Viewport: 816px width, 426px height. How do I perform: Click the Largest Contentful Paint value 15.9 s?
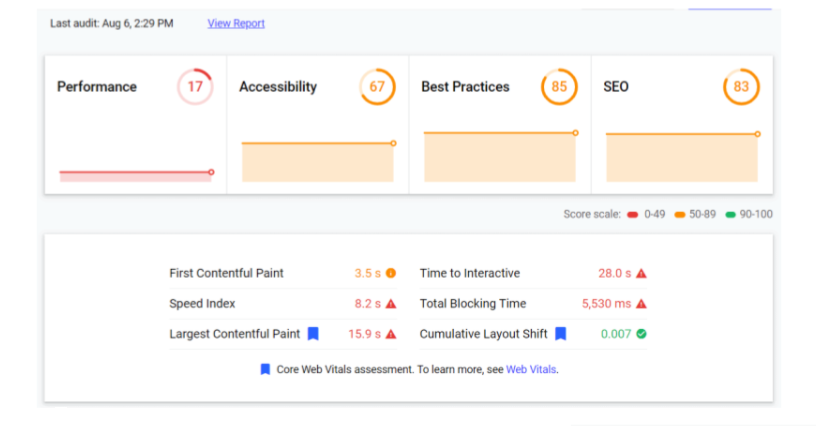click(x=364, y=334)
